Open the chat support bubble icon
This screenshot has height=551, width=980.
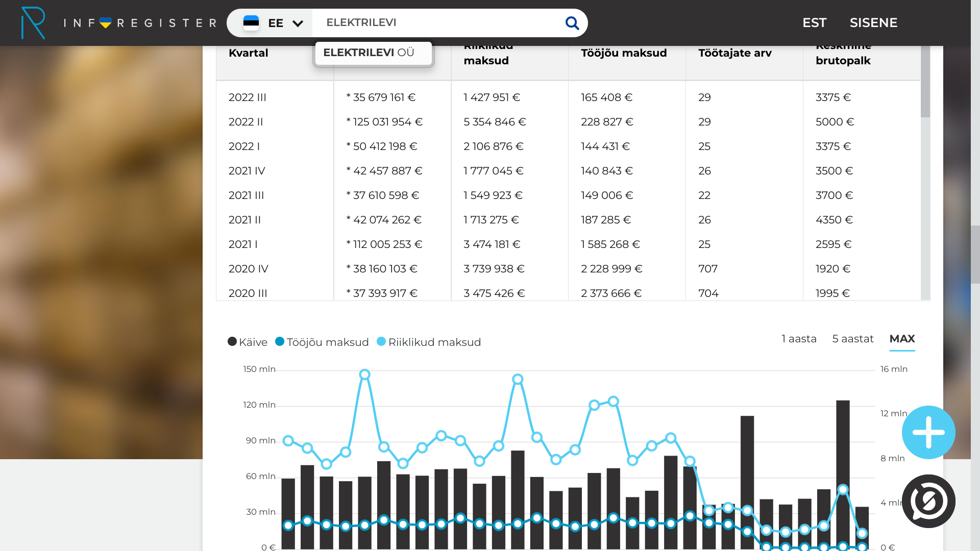click(x=928, y=501)
